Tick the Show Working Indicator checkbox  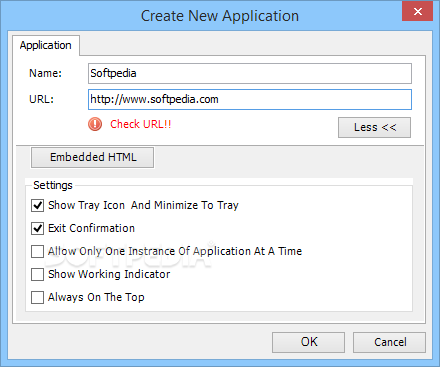[37, 274]
